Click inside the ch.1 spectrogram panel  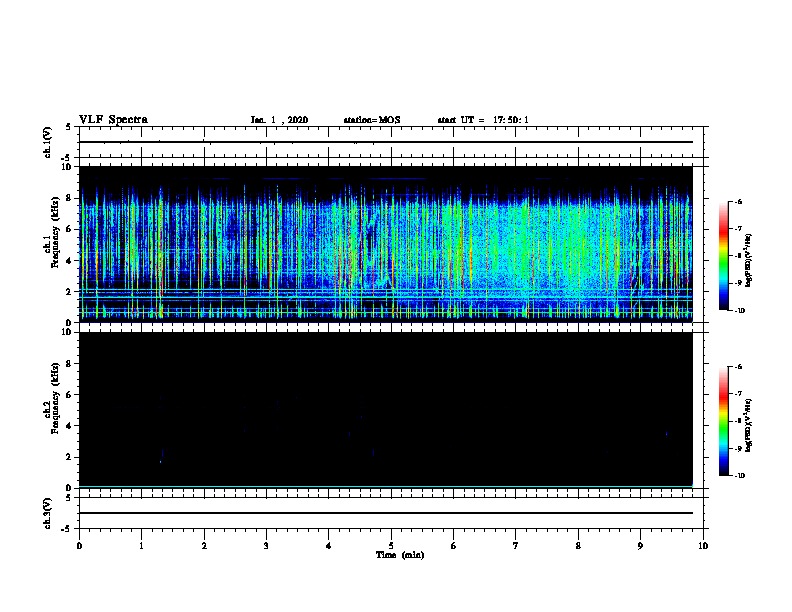click(385, 244)
